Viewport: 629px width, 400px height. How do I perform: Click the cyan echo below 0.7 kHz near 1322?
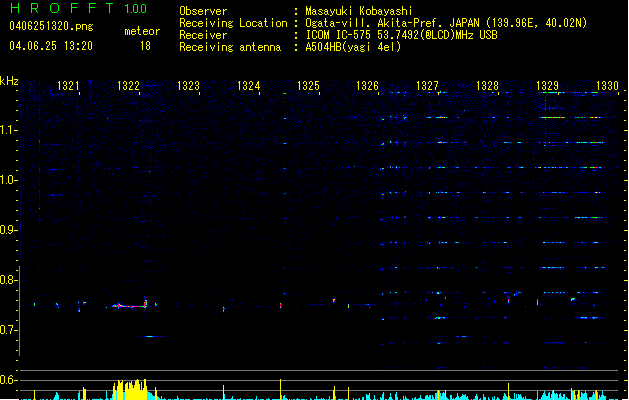click(152, 336)
